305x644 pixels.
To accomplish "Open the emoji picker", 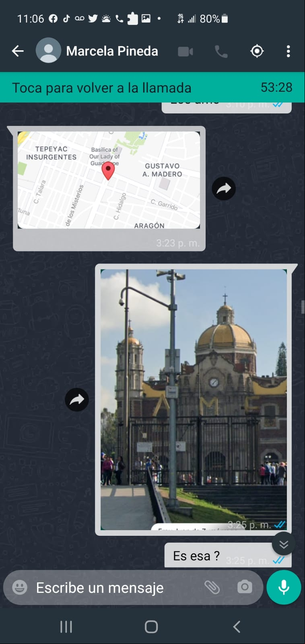I will (x=20, y=587).
